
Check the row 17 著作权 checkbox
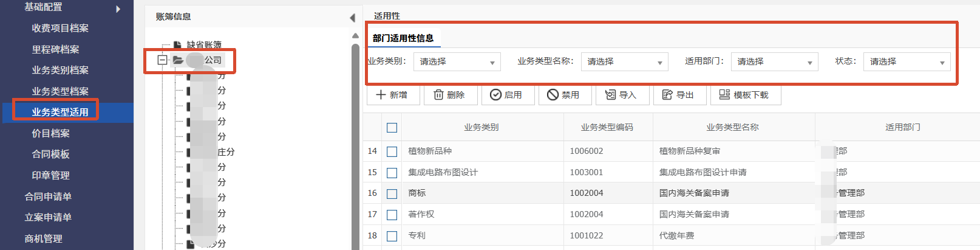coord(392,215)
